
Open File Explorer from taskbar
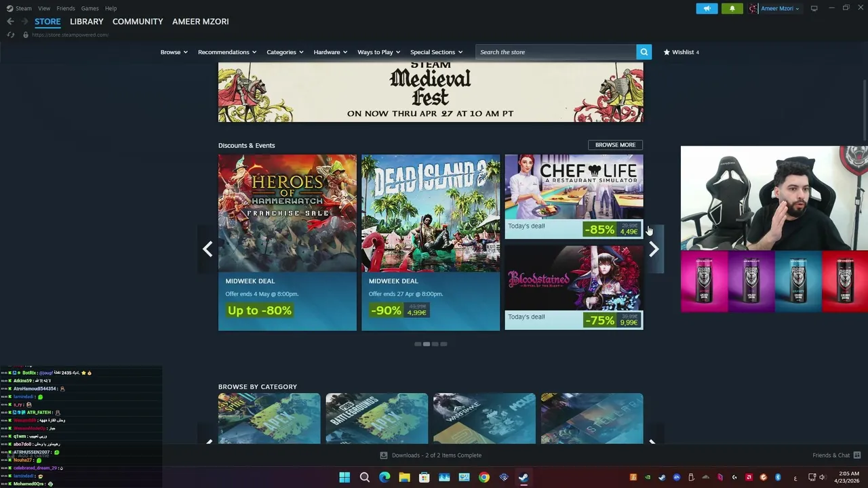pyautogui.click(x=404, y=477)
